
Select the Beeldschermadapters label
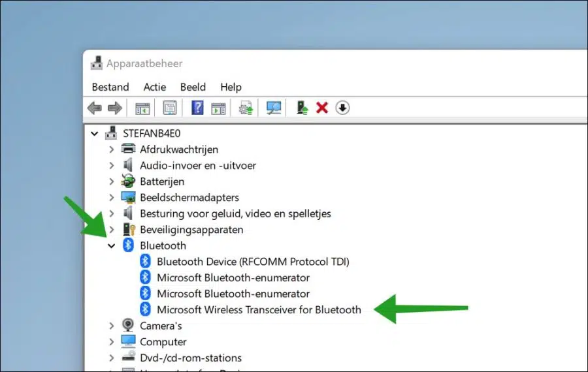189,198
